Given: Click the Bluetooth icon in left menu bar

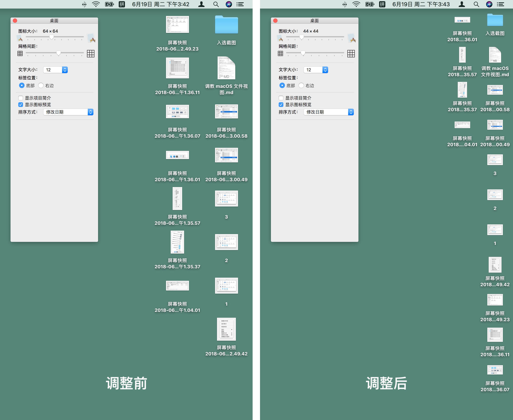Looking at the screenshot, I should click(x=84, y=4).
